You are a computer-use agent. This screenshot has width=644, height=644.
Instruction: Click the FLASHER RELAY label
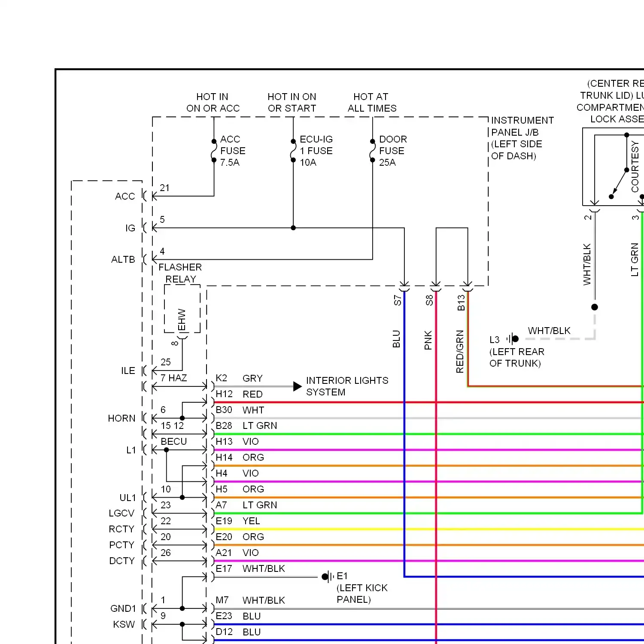point(180,273)
